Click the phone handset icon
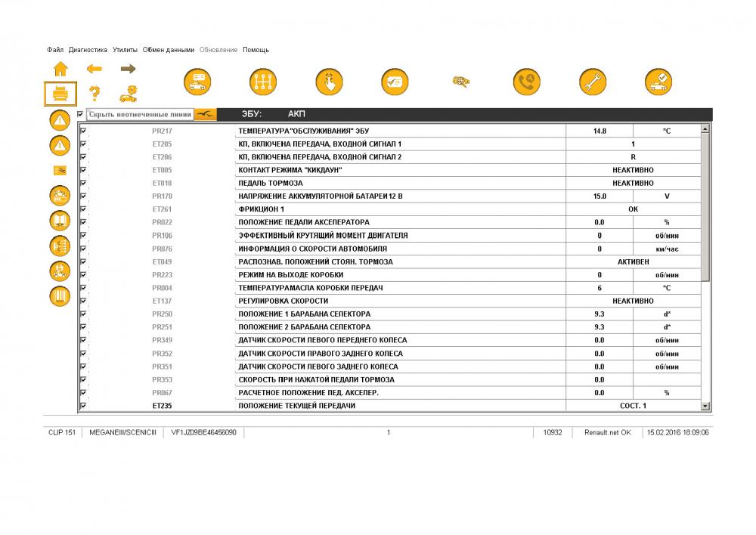Viewport: 756px width, 535px height. pos(526,82)
